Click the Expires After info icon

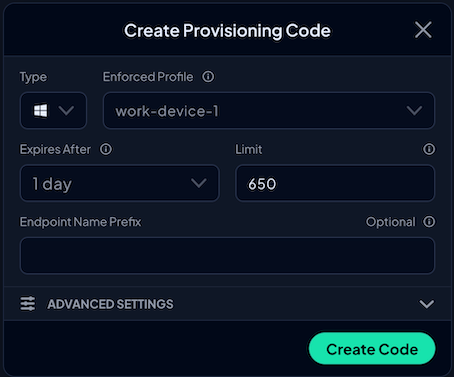[106, 149]
